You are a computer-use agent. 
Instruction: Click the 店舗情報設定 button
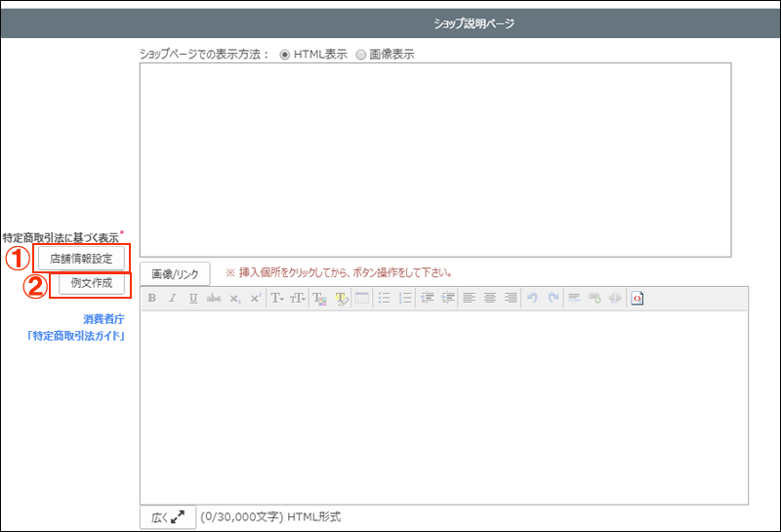pyautogui.click(x=81, y=259)
